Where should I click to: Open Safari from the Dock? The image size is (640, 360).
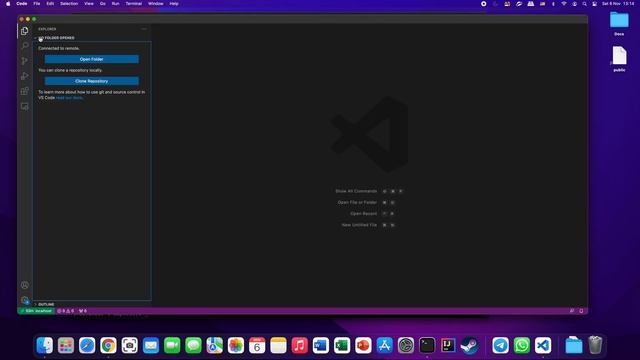click(x=87, y=345)
